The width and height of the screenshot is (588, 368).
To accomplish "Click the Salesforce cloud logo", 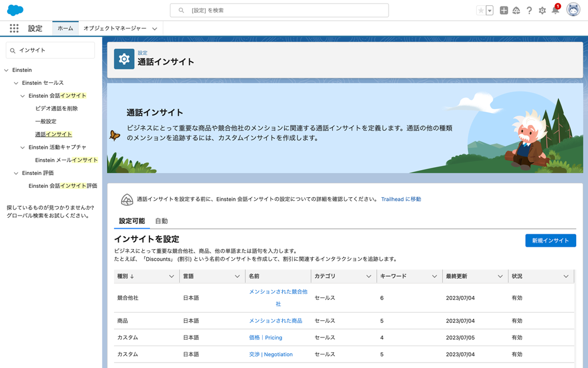I will click(x=15, y=10).
